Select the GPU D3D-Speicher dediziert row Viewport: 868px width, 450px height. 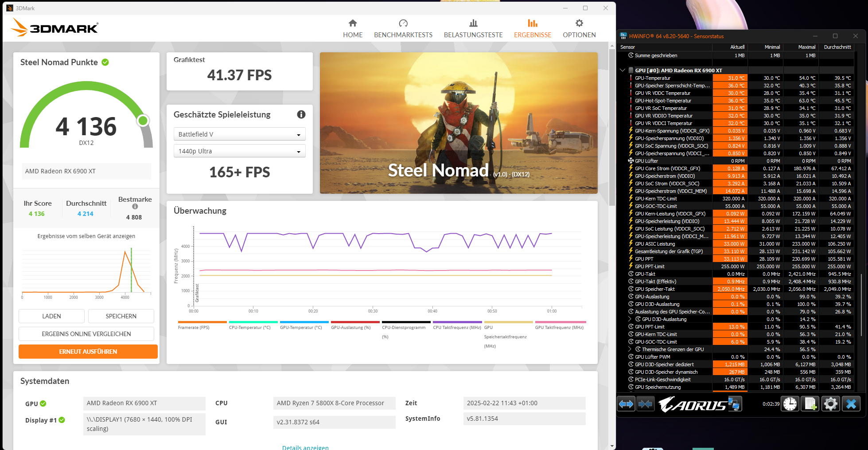coord(737,364)
